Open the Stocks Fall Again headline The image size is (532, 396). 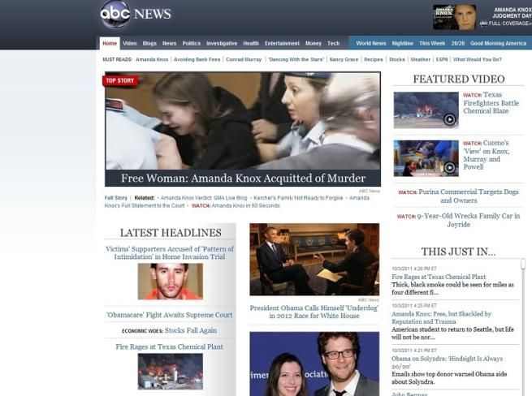click(190, 330)
